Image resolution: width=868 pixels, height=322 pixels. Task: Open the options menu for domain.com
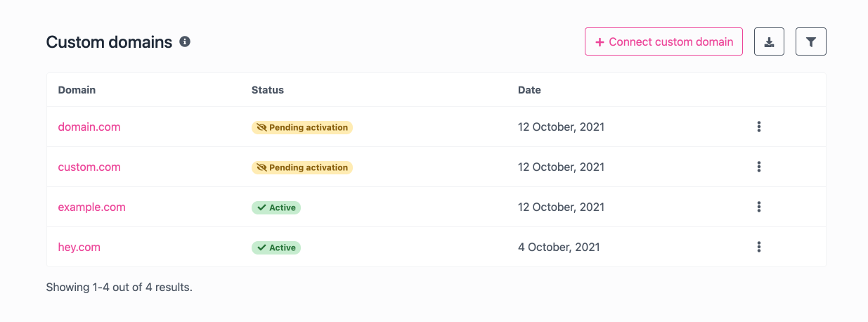(758, 127)
